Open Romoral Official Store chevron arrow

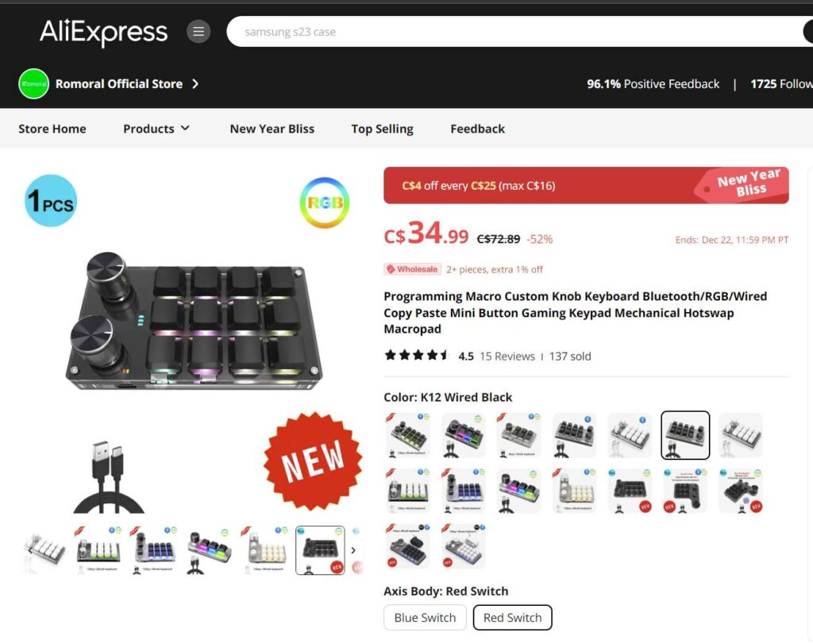tap(195, 83)
